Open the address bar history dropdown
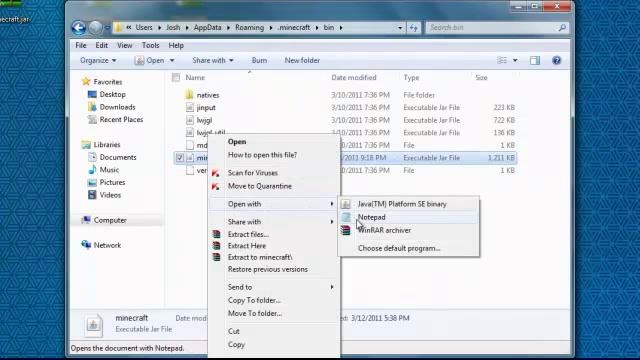Screen dimensions: 640x360 [x=400, y=28]
